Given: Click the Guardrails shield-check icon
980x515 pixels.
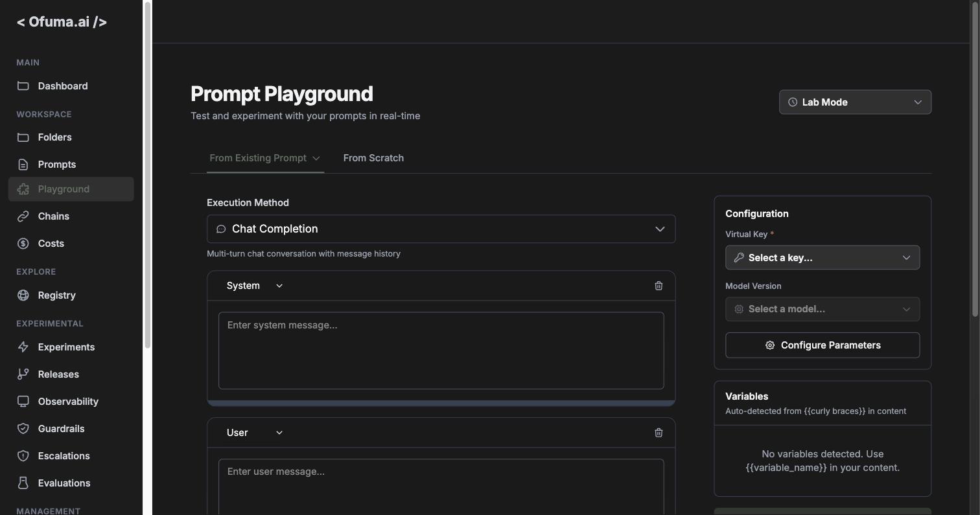Looking at the screenshot, I should [x=23, y=429].
